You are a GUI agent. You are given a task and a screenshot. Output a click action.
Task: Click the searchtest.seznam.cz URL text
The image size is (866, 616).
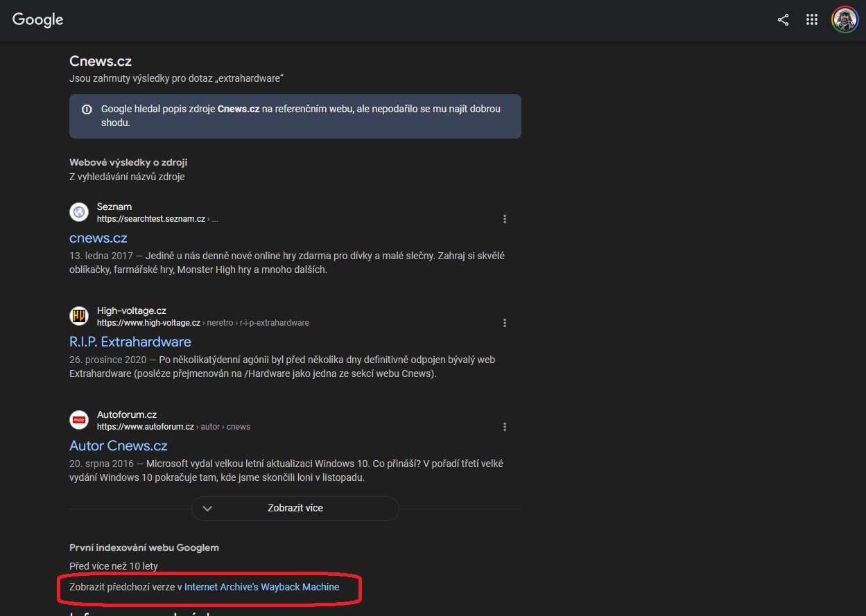[x=155, y=218]
